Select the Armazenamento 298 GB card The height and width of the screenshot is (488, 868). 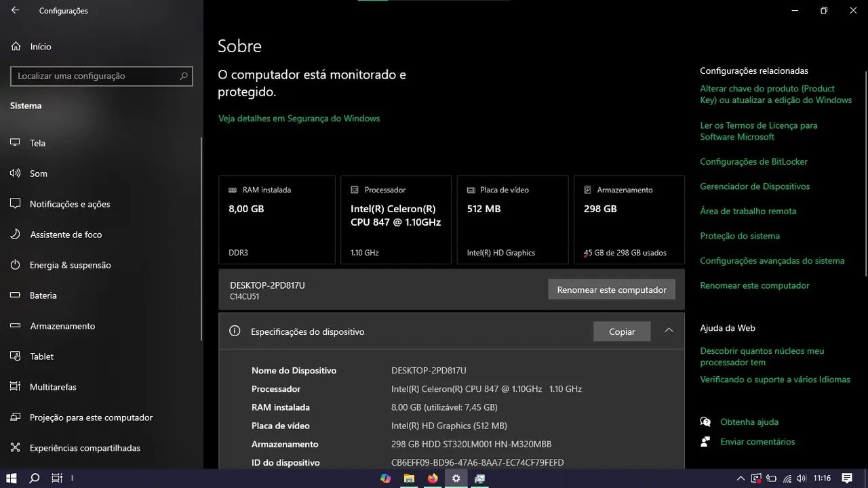(x=629, y=220)
